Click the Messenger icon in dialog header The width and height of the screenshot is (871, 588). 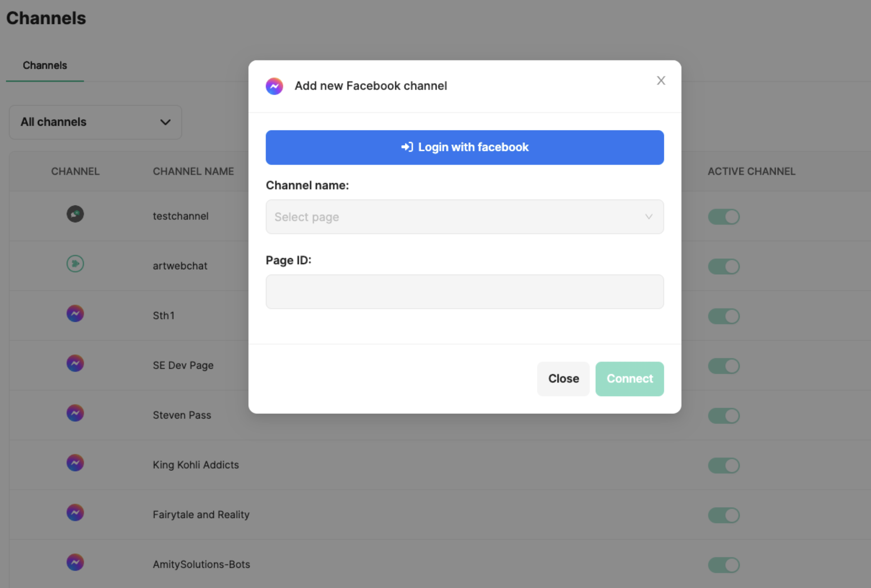point(274,86)
